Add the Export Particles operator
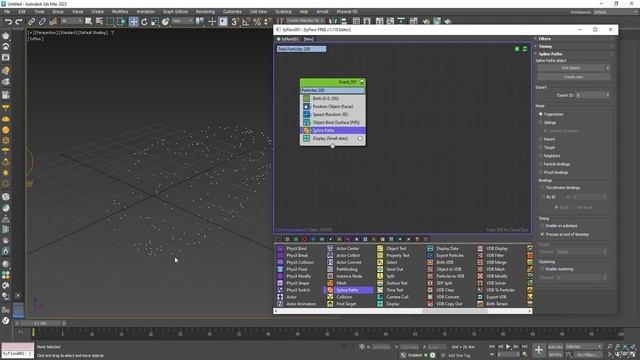 click(450, 255)
